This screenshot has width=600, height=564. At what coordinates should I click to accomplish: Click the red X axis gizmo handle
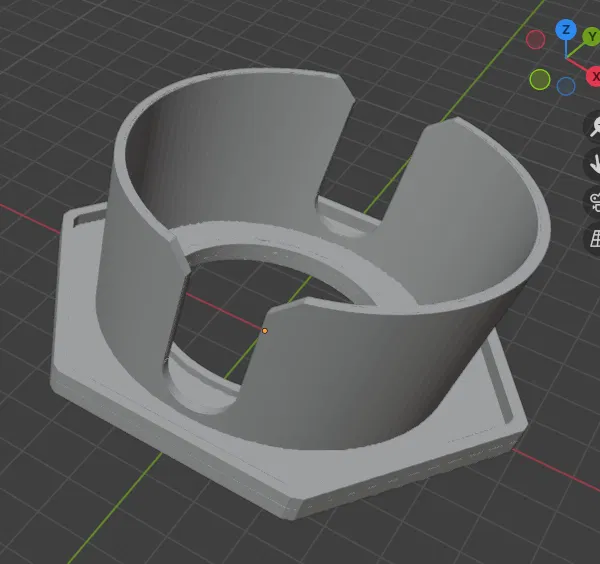(x=593, y=77)
